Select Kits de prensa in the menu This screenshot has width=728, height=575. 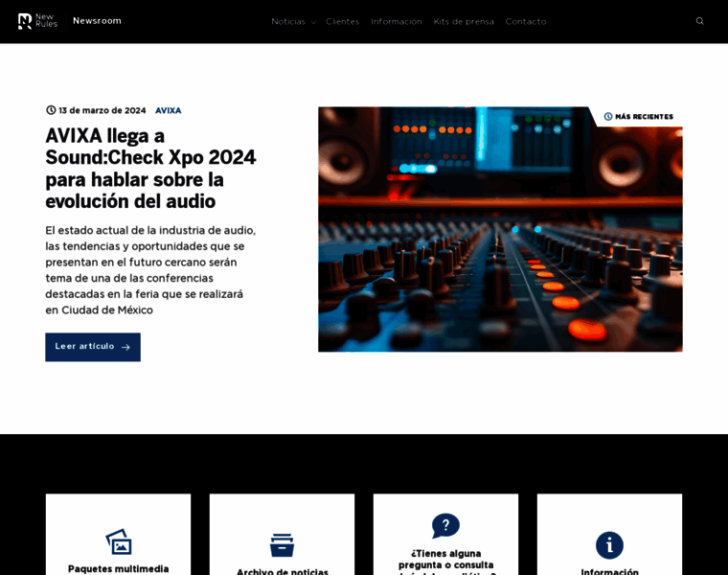pos(464,21)
